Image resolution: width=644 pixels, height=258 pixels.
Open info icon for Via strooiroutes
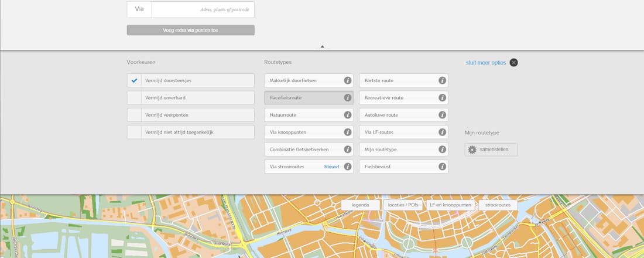[347, 167]
